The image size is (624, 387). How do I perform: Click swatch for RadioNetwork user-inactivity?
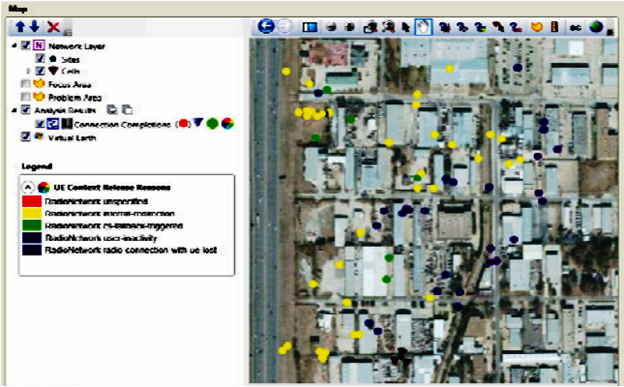point(32,238)
